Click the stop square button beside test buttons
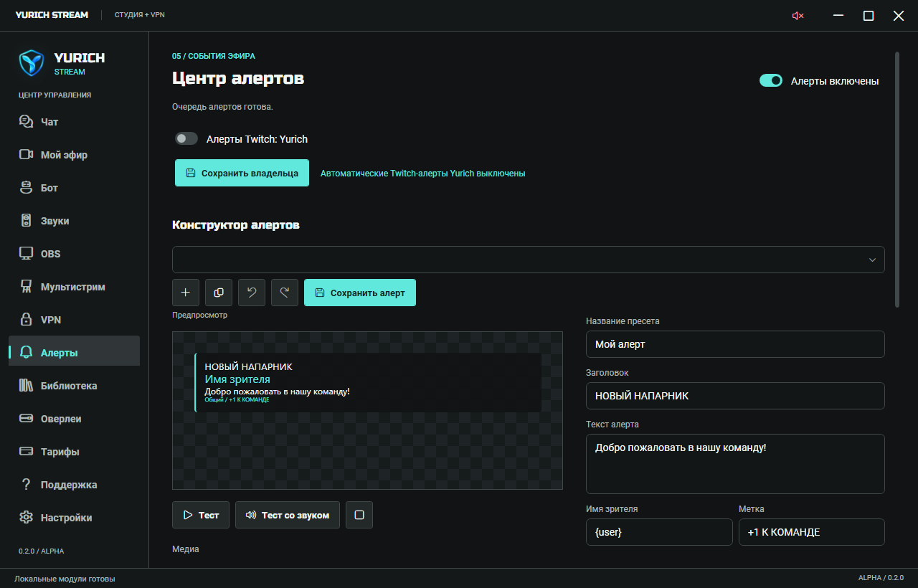The image size is (918, 588). [359, 515]
